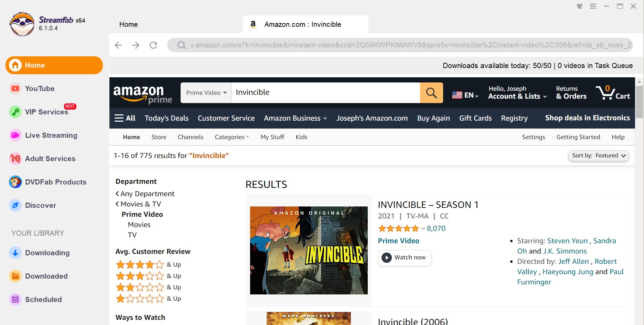Click the page vertical scrollbar thumb
Image resolution: width=644 pixels, height=325 pixels.
tap(639, 102)
